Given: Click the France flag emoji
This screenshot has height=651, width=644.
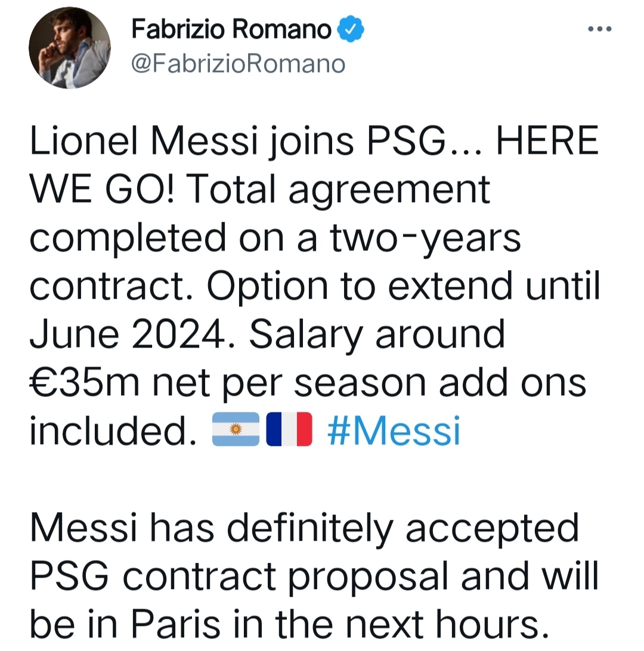Looking at the screenshot, I should (x=288, y=429).
